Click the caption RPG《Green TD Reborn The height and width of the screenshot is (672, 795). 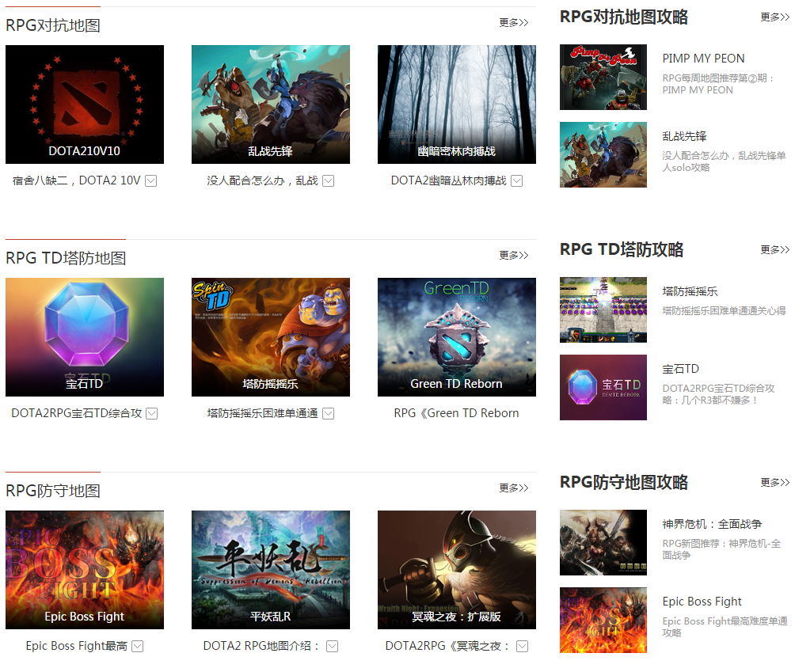(x=456, y=413)
